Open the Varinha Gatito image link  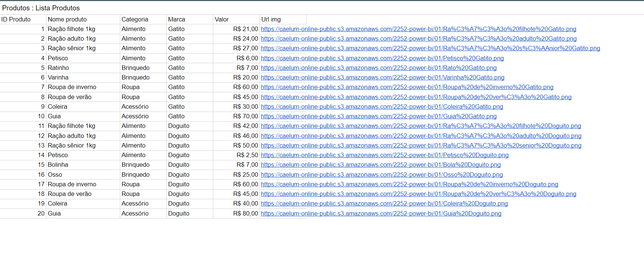click(x=383, y=77)
